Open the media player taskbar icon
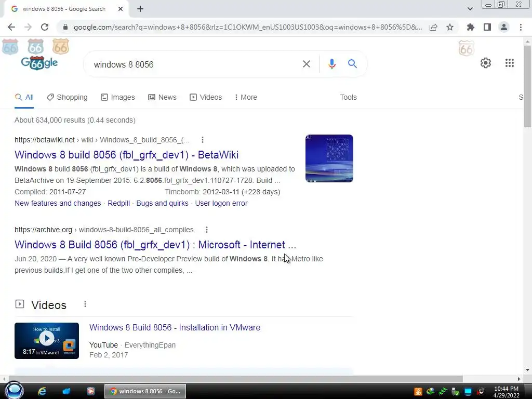Viewport: 532px width, 399px height. click(x=90, y=391)
